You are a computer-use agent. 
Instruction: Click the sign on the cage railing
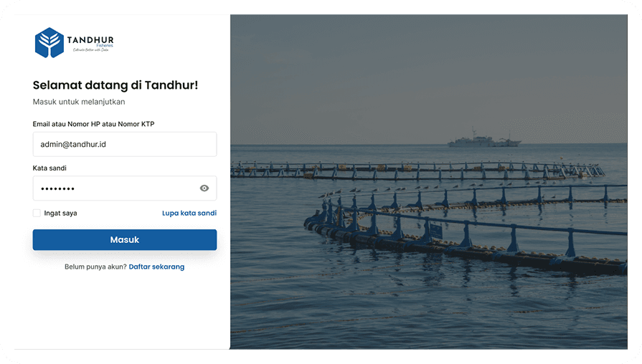[x=435, y=230]
